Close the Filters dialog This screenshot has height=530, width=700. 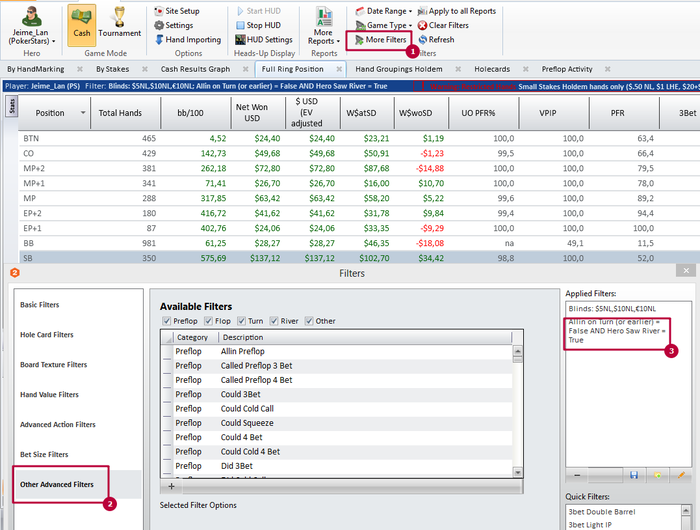(686, 271)
